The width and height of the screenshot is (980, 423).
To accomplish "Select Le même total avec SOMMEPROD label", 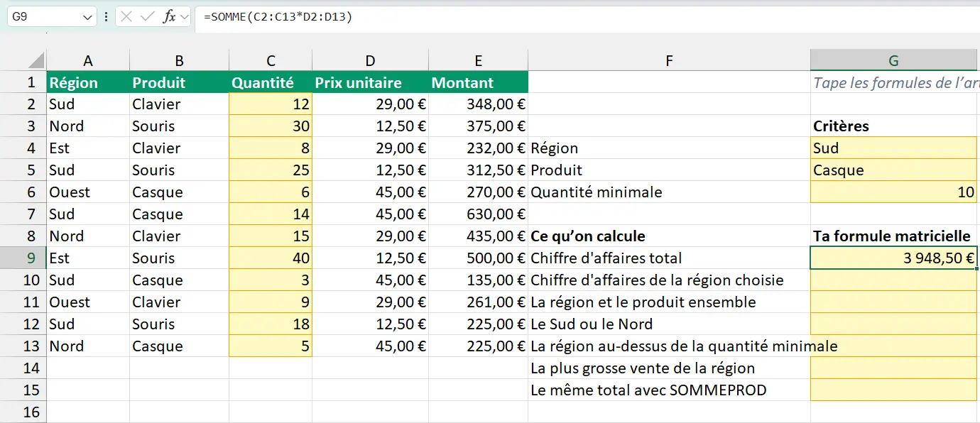I will (669, 390).
